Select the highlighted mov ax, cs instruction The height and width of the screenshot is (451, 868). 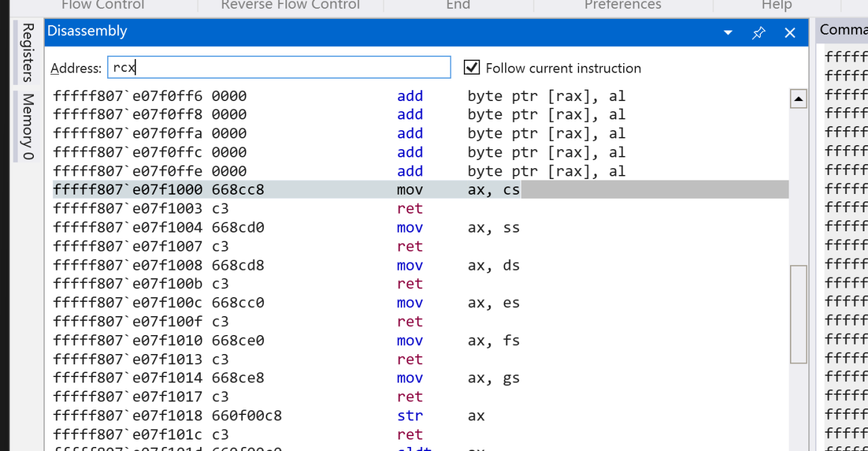(285, 190)
